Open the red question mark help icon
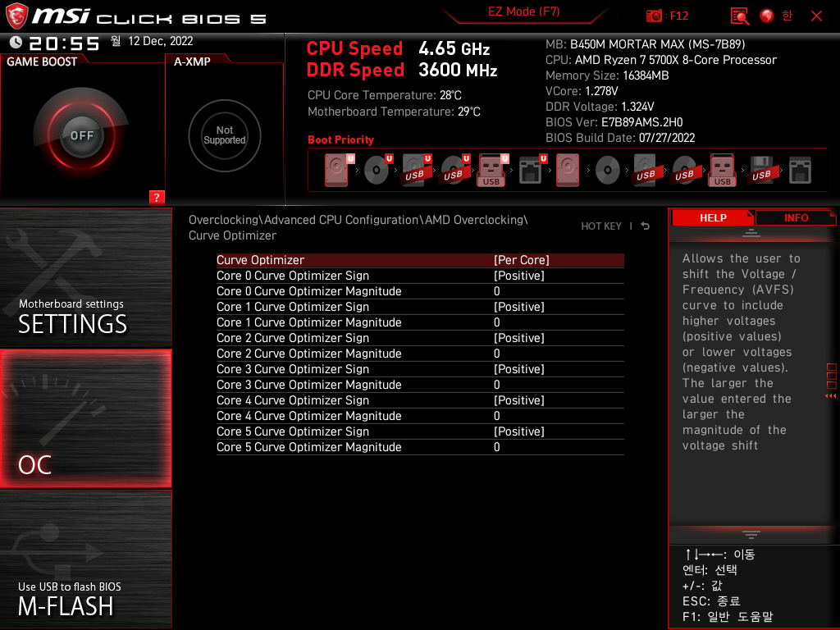The height and width of the screenshot is (630, 840). [157, 197]
